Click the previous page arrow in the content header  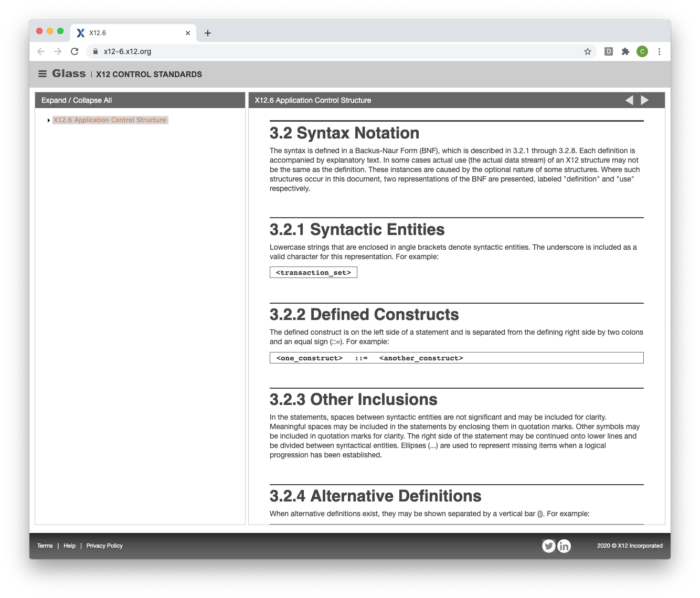click(629, 100)
